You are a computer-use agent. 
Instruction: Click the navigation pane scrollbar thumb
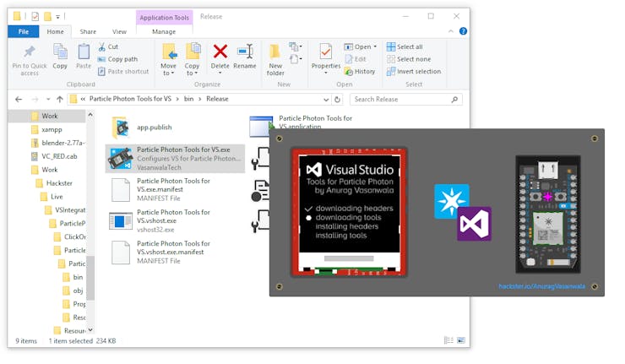[x=90, y=278]
